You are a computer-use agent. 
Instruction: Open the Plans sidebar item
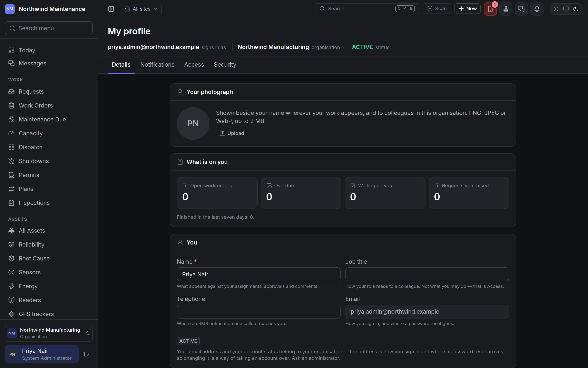(49, 189)
